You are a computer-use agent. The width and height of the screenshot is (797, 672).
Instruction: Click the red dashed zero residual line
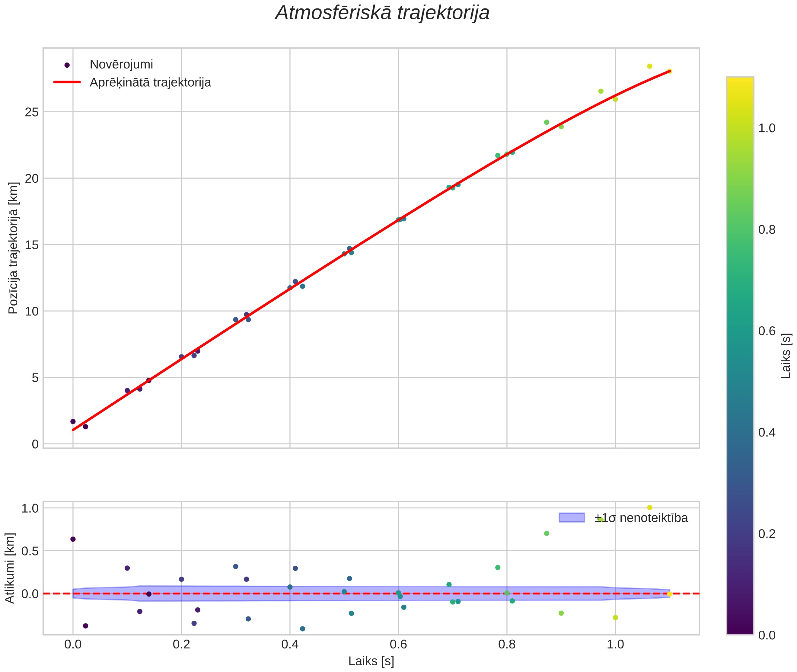coord(371,594)
